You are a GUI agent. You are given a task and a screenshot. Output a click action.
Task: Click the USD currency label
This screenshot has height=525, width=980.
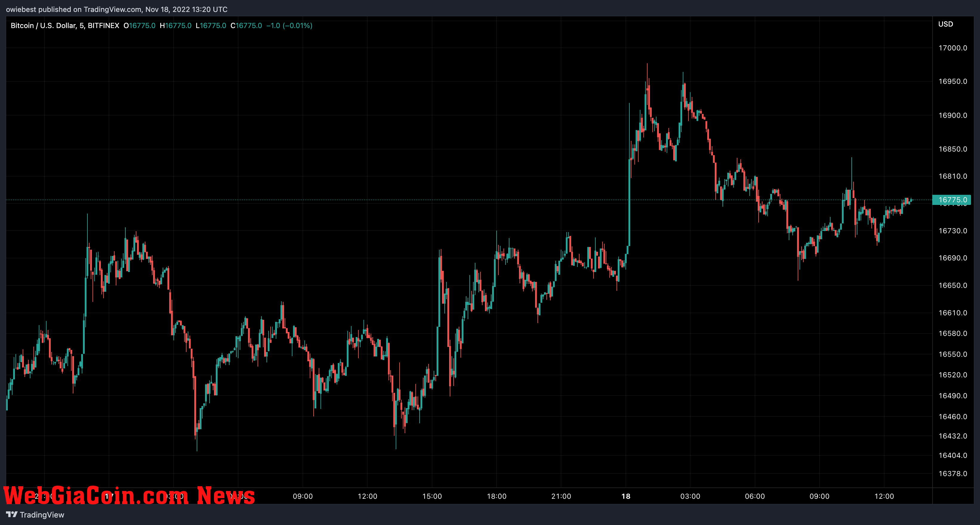(x=945, y=24)
